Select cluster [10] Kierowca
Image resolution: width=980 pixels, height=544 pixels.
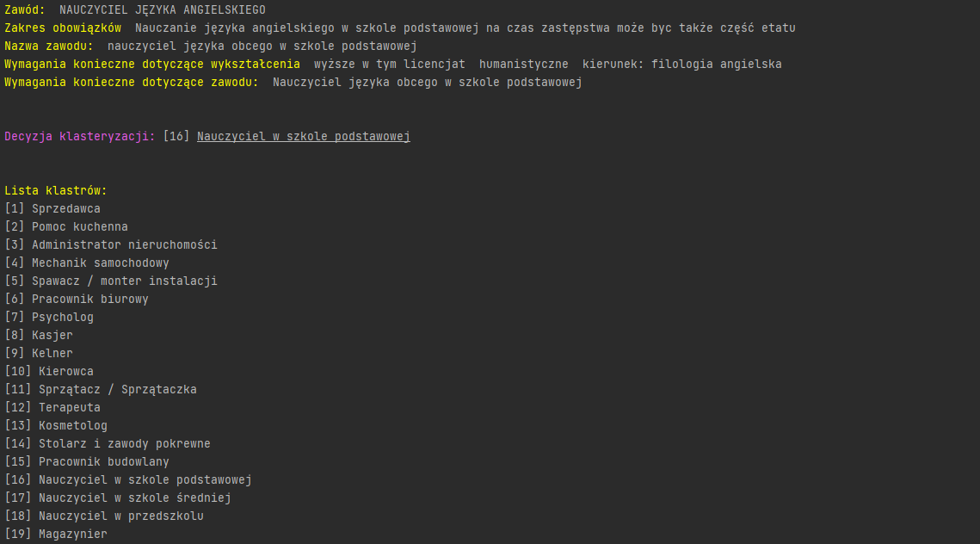click(65, 372)
